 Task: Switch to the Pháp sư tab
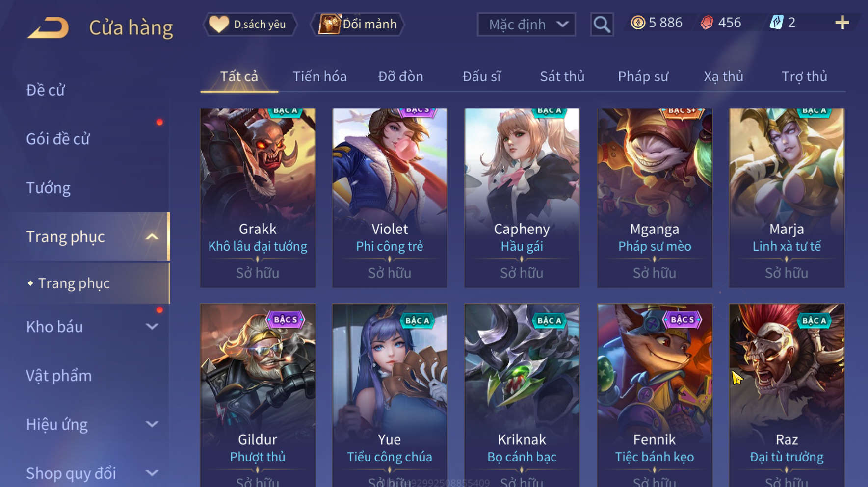643,77
